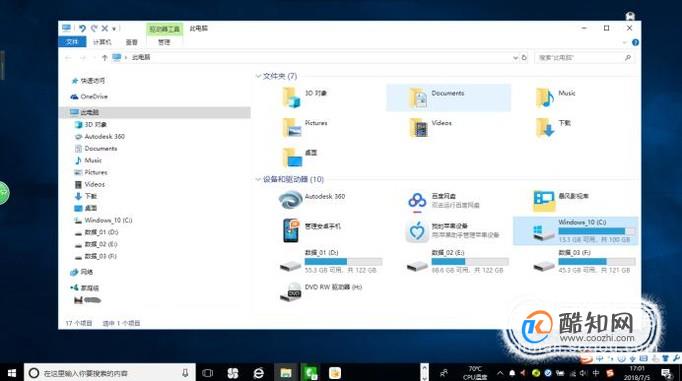Viewport: 682px width, 381px height.
Task: Select the 数据_03 (F:) drive icon
Action: pos(544,265)
